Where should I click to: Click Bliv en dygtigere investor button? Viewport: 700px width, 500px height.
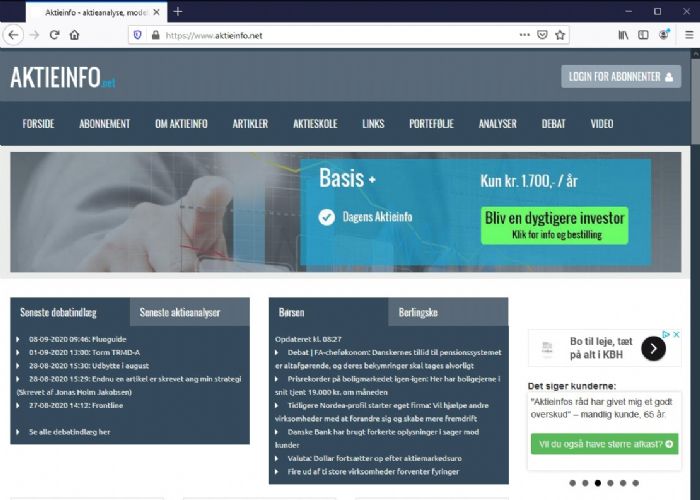point(554,225)
